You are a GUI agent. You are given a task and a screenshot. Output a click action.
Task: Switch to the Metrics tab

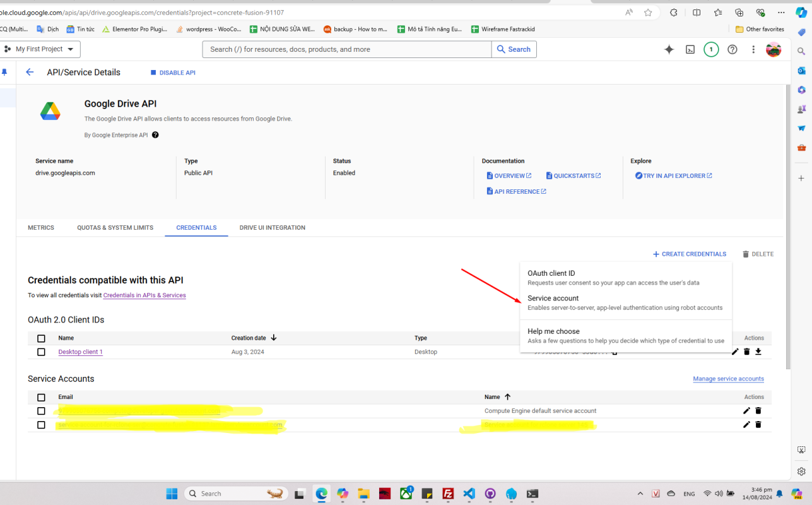click(41, 227)
